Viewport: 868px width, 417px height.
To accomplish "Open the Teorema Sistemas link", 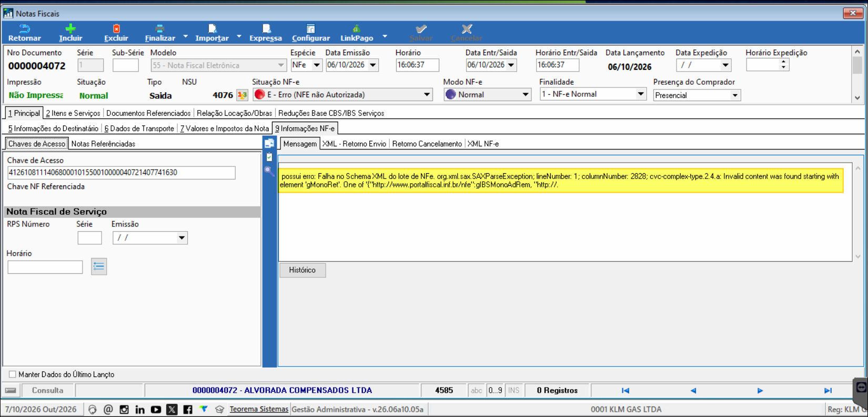I will (259, 410).
